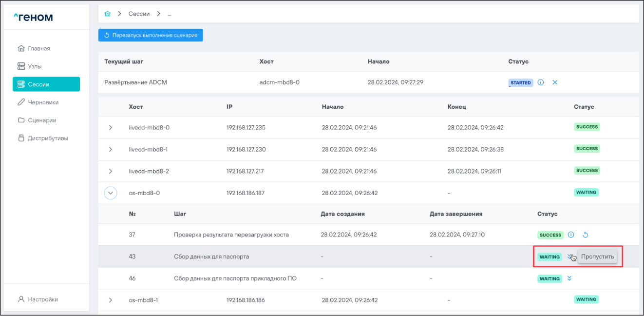Show info for step 37
Viewport: 644px width, 316px height.
pos(571,235)
